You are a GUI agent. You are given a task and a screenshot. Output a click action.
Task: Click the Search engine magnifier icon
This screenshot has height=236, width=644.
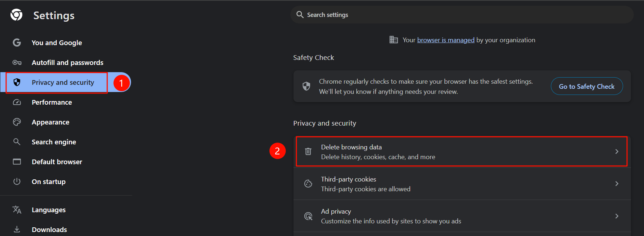tap(17, 141)
